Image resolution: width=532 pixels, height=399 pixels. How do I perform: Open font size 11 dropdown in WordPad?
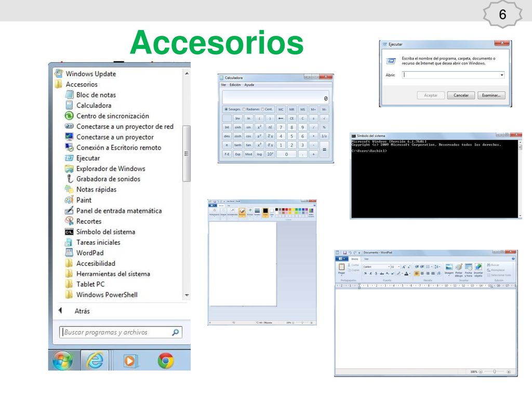coord(398,267)
